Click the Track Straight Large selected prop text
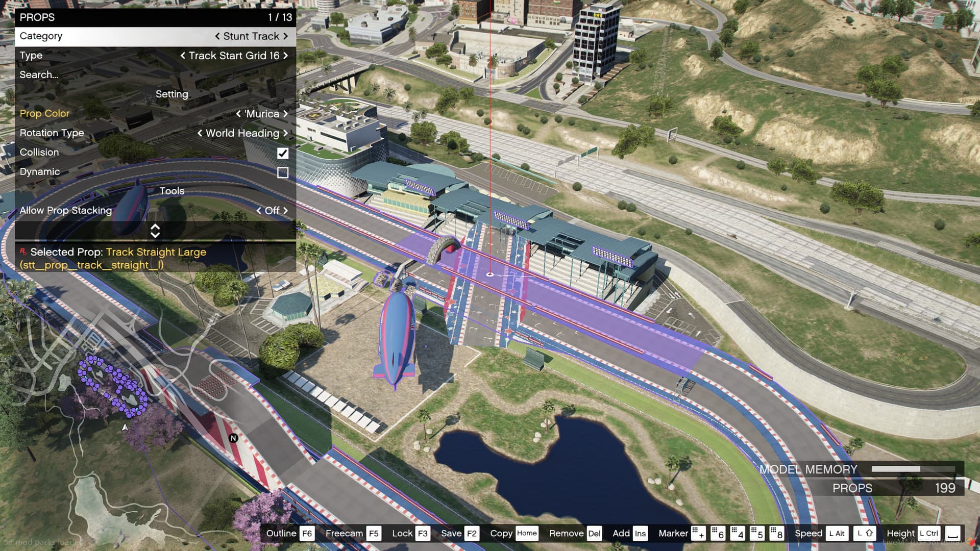This screenshot has width=980, height=551. click(156, 252)
